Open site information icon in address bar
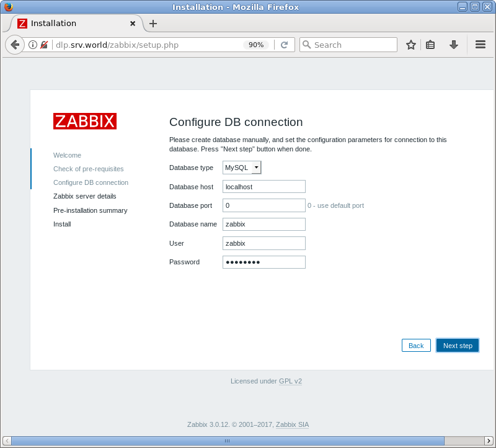The height and width of the screenshot is (448, 496). [33, 45]
